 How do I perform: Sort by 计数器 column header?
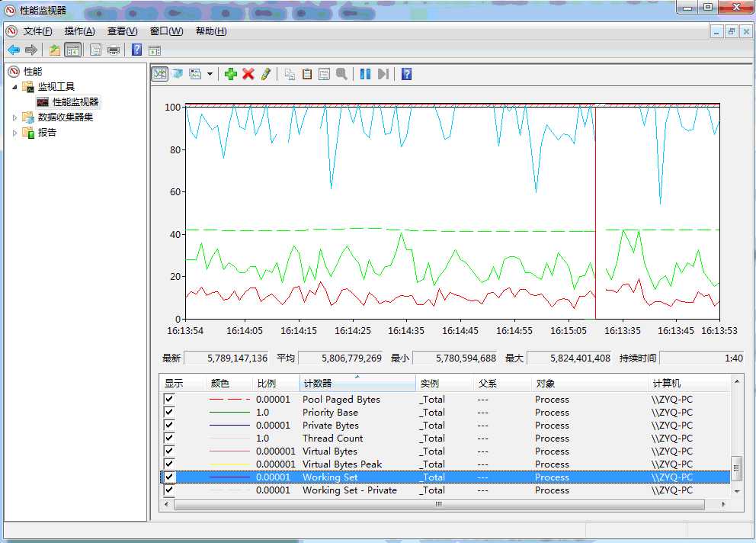(x=357, y=384)
